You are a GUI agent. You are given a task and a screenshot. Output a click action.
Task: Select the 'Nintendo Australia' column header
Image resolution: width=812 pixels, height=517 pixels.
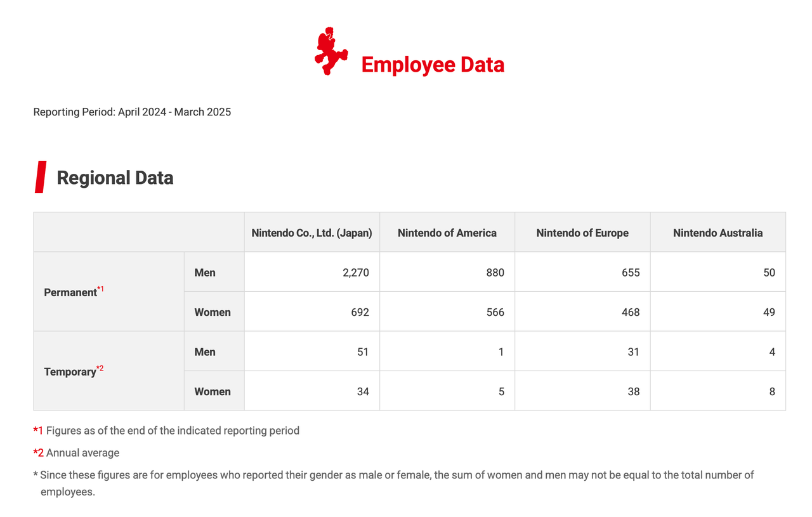(718, 233)
